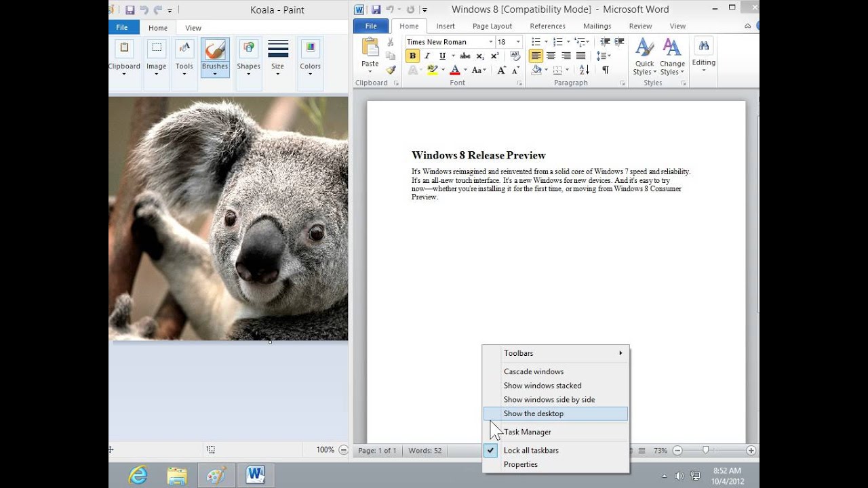Open the Size dropdown in Paint
Viewport: 868px width, 488px height.
tap(277, 56)
